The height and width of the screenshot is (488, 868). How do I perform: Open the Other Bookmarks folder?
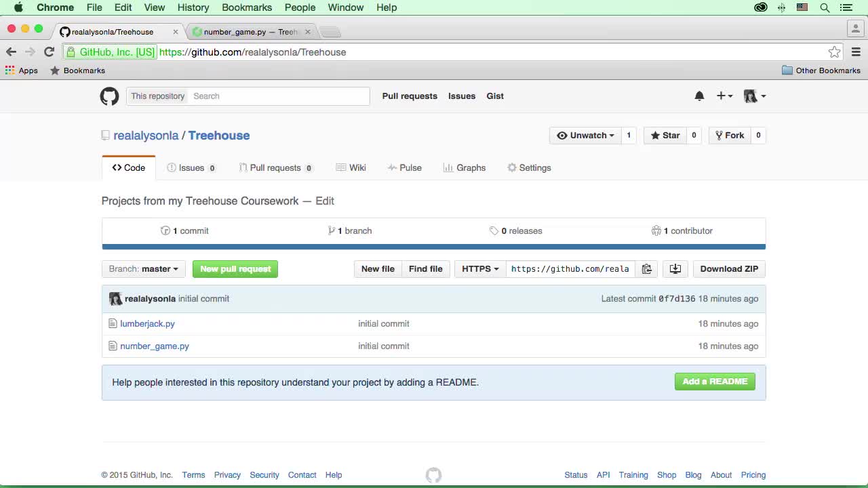pos(821,70)
